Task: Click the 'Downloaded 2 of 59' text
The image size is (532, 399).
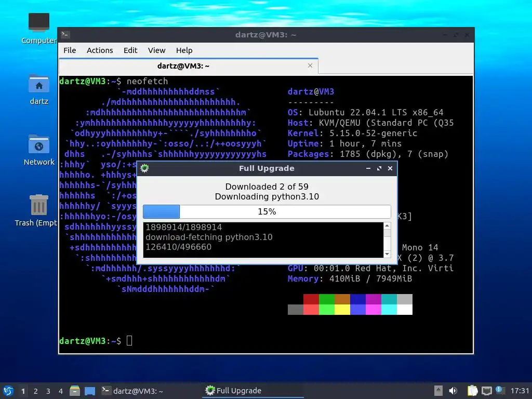Action: pos(267,187)
